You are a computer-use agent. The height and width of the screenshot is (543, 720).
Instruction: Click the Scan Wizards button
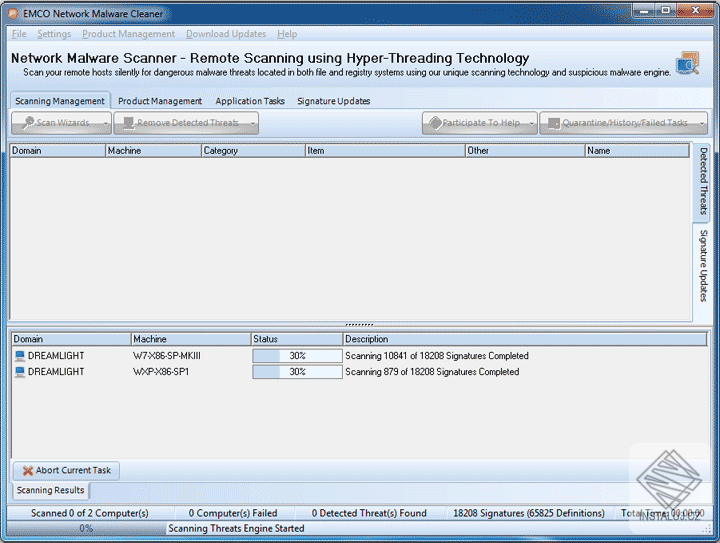61,123
